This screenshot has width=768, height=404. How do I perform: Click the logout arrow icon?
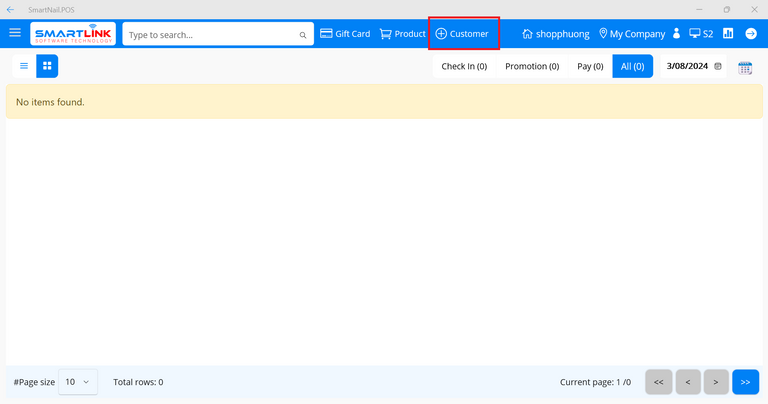(x=751, y=33)
